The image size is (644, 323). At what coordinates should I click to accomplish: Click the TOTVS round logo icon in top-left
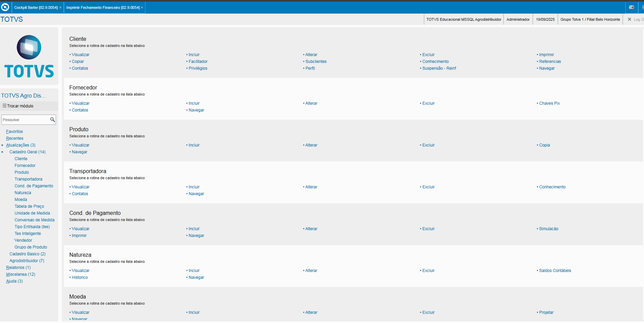tap(5, 7)
